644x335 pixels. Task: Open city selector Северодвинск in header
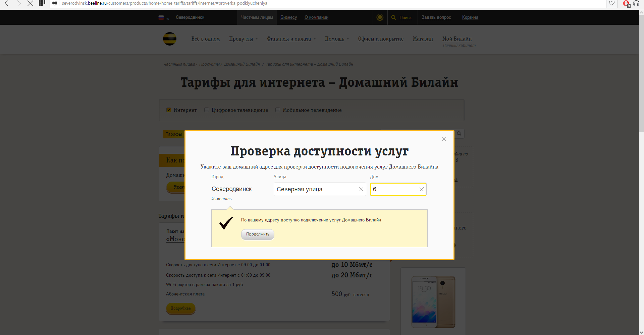click(x=190, y=17)
